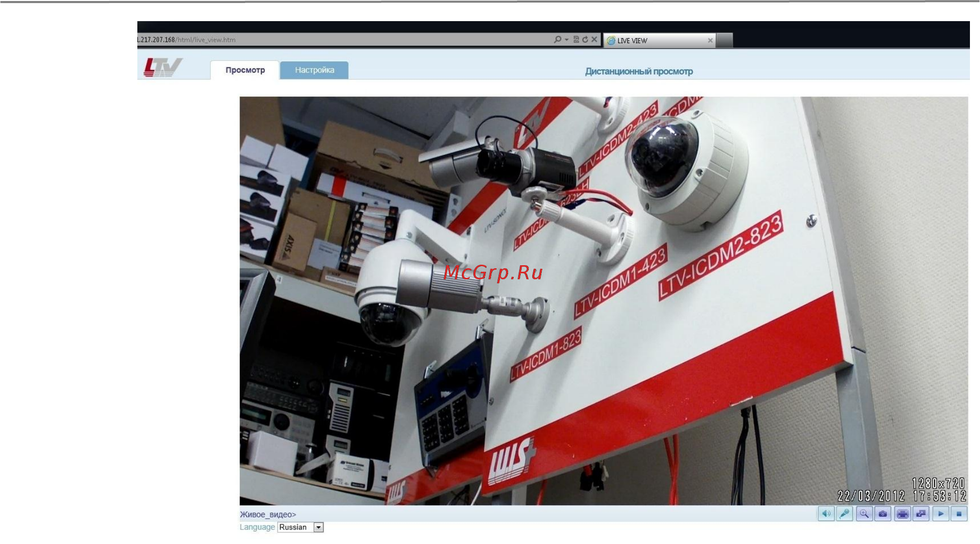The height and width of the screenshot is (544, 980).
Task: Enable the microphone talk button
Action: pyautogui.click(x=845, y=514)
